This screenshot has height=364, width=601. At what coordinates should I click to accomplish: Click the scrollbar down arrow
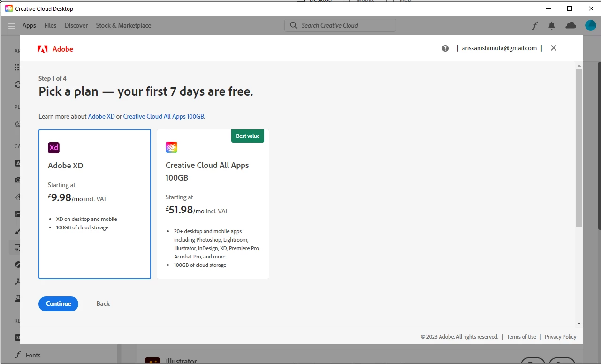point(579,323)
